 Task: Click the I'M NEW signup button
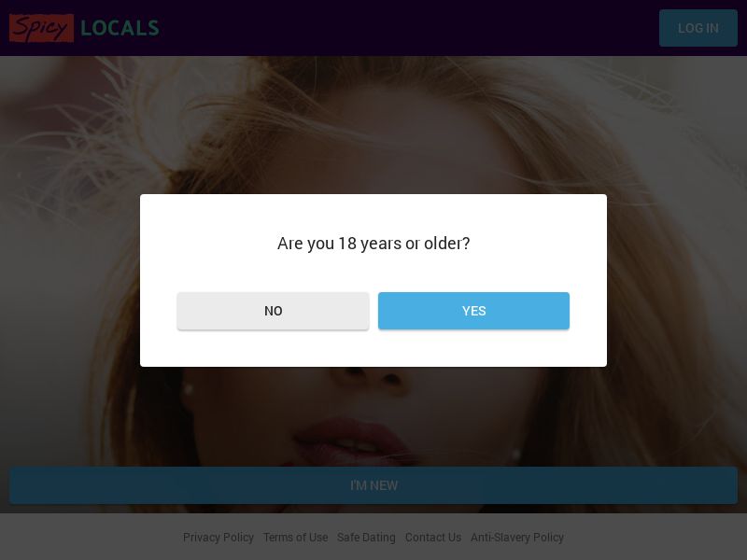(x=373, y=485)
